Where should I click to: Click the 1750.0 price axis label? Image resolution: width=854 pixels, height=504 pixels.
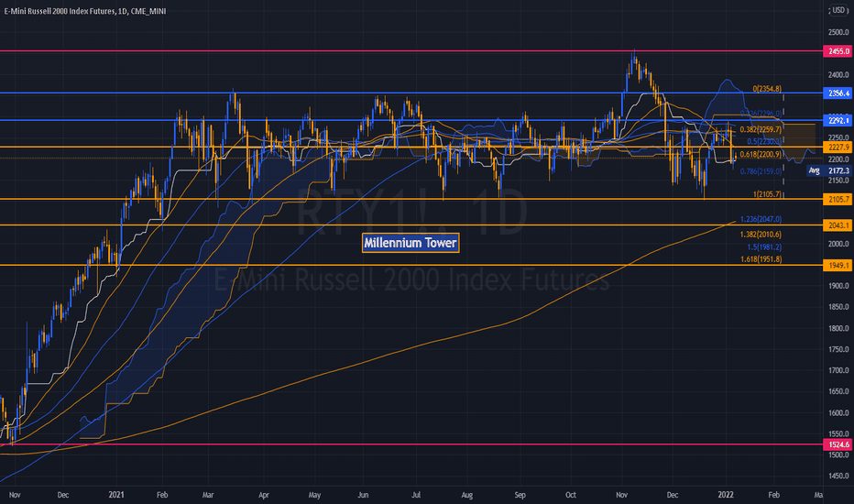[838, 349]
